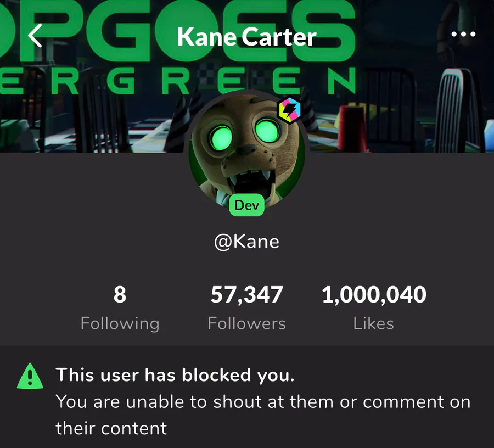Go back using the left arrow
The width and height of the screenshot is (494, 448).
point(35,36)
